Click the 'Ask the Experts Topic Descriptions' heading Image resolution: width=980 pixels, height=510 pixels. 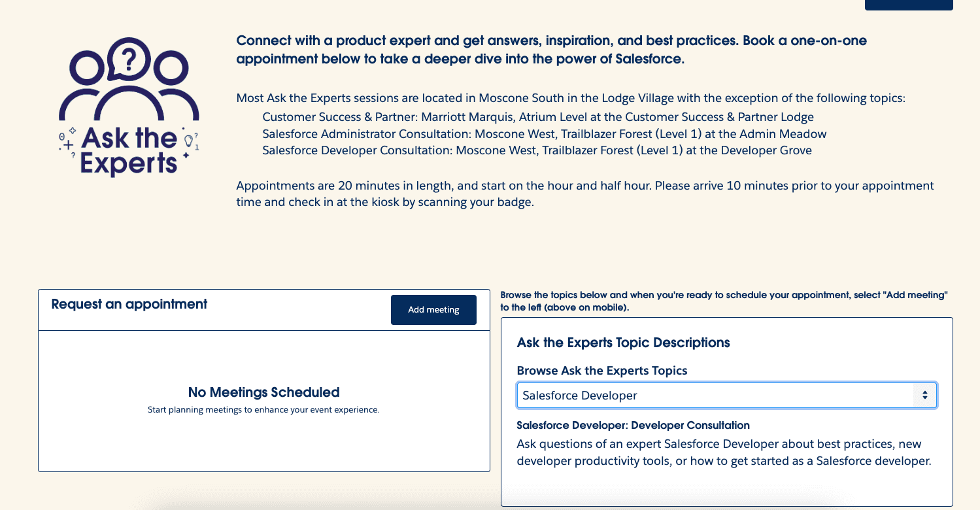[624, 343]
